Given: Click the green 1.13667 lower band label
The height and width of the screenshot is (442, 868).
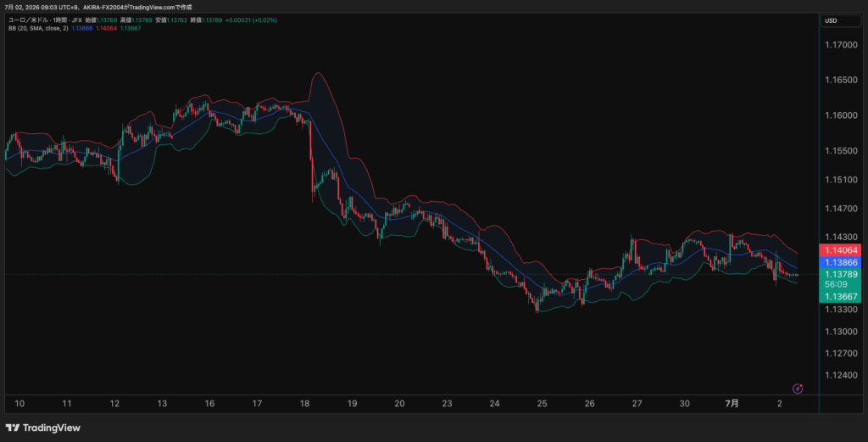Looking at the screenshot, I should click(x=840, y=296).
